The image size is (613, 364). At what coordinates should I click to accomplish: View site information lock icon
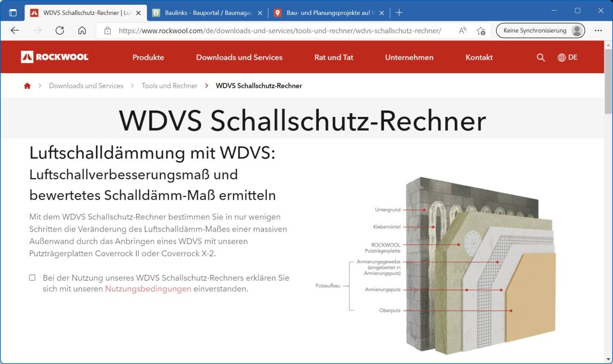tap(107, 30)
